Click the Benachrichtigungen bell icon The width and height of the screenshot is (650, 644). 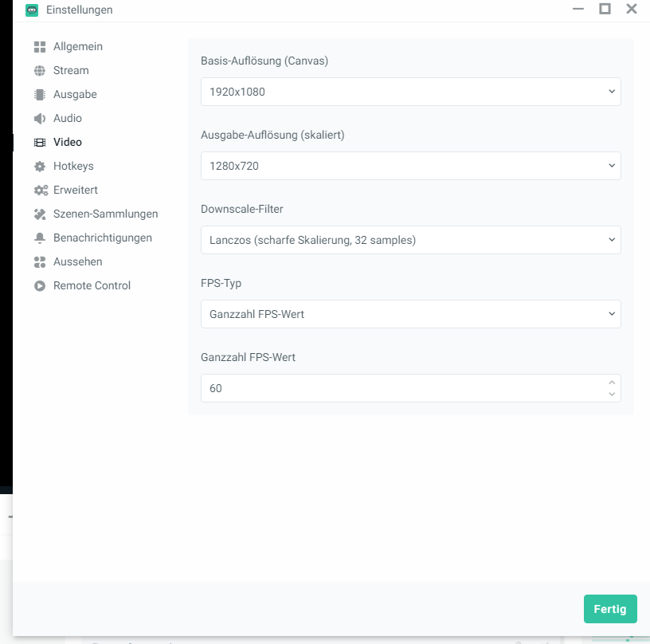pyautogui.click(x=40, y=238)
